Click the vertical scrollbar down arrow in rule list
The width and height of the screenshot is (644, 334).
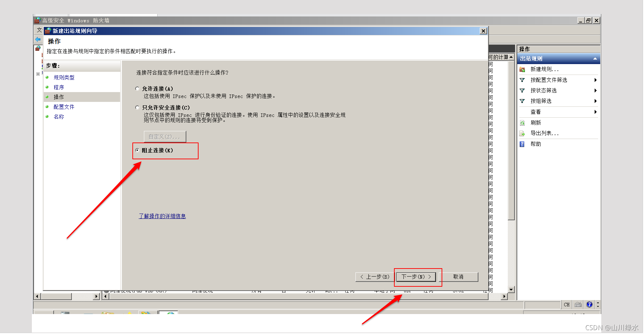tap(511, 290)
